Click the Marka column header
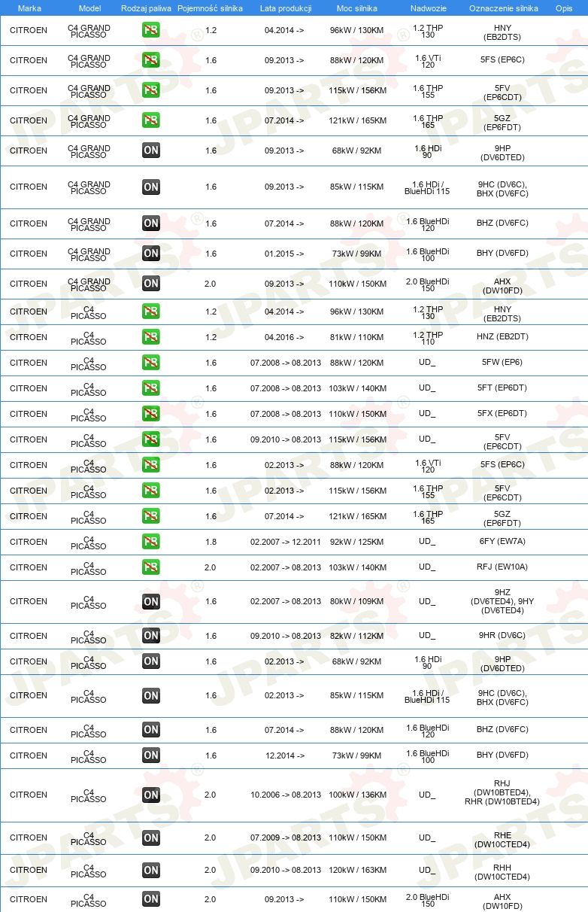Viewport: 588px width, 912px height. [x=29, y=8]
